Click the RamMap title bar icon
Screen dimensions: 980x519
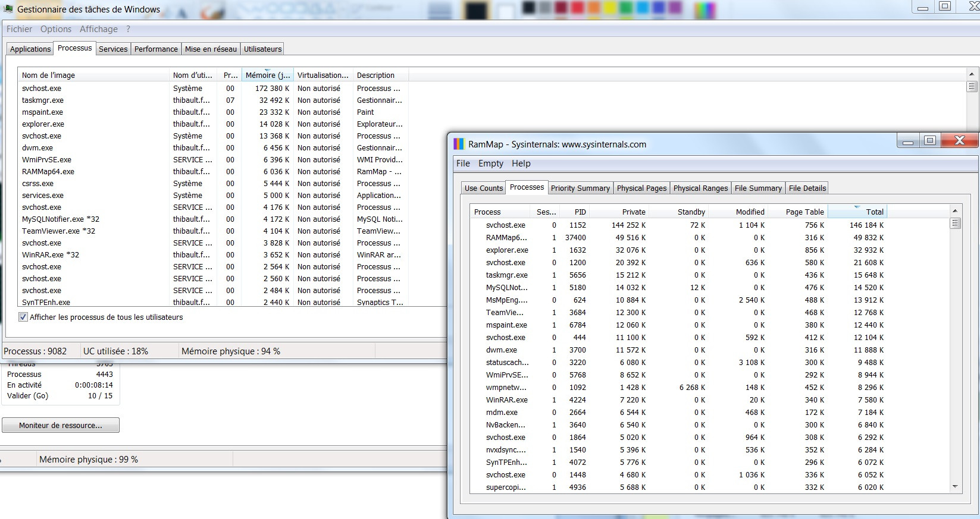click(458, 144)
